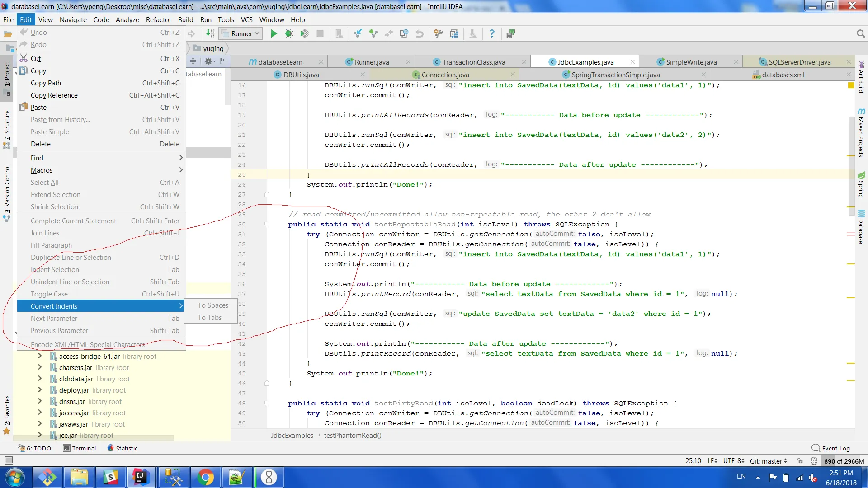The image size is (868, 488).
Task: Open the Runner configuration dropdown
Action: (x=241, y=34)
